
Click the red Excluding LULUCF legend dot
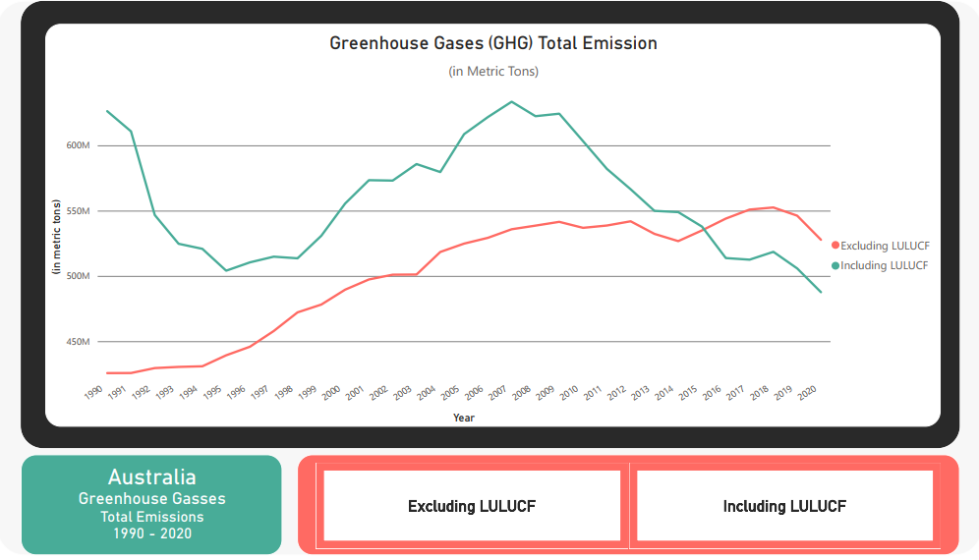835,246
